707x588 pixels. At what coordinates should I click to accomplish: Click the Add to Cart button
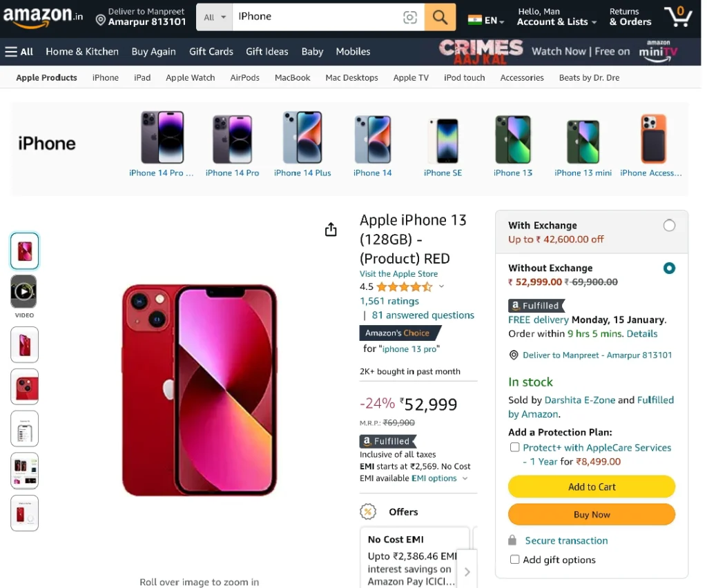point(591,487)
